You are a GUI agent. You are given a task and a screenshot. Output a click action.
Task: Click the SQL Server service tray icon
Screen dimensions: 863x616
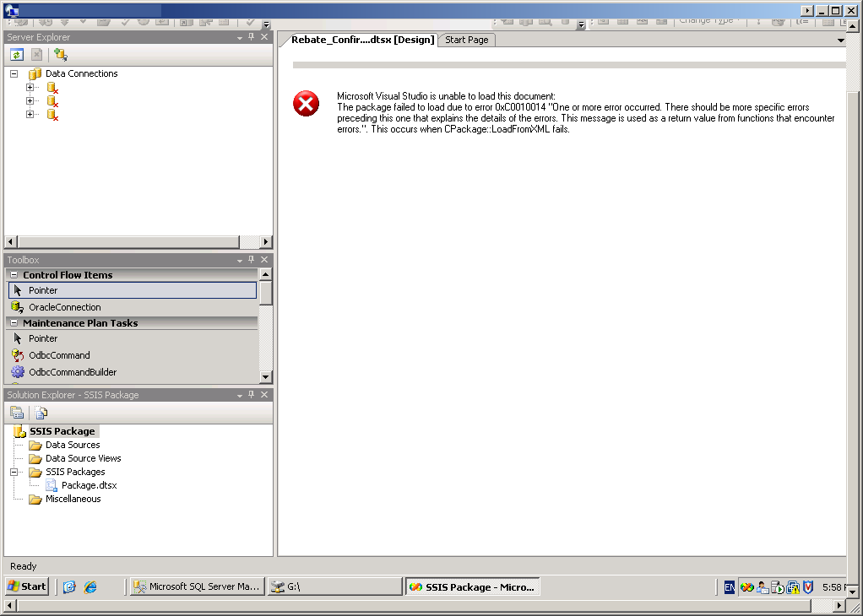coord(777,587)
